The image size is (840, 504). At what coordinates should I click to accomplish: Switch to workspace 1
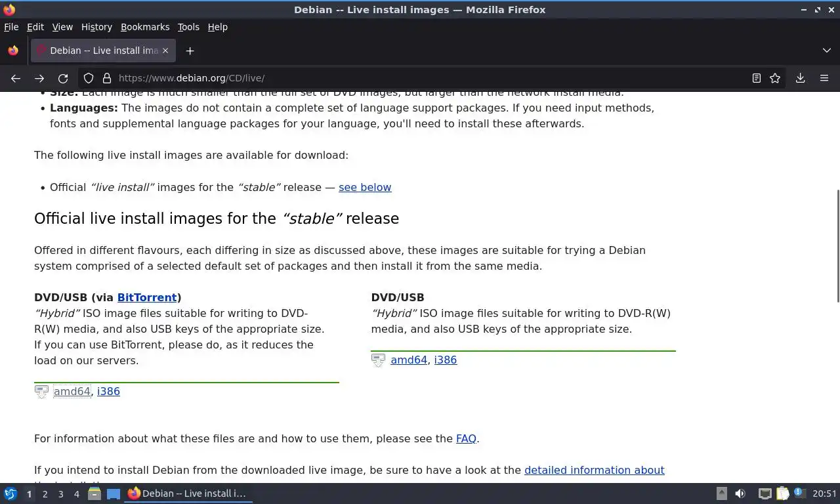29,494
